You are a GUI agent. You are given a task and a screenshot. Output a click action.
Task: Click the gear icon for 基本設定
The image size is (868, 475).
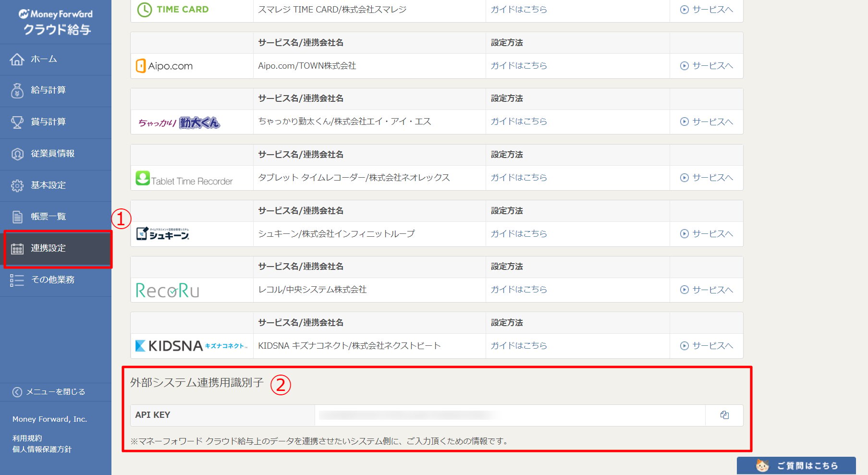(17, 185)
